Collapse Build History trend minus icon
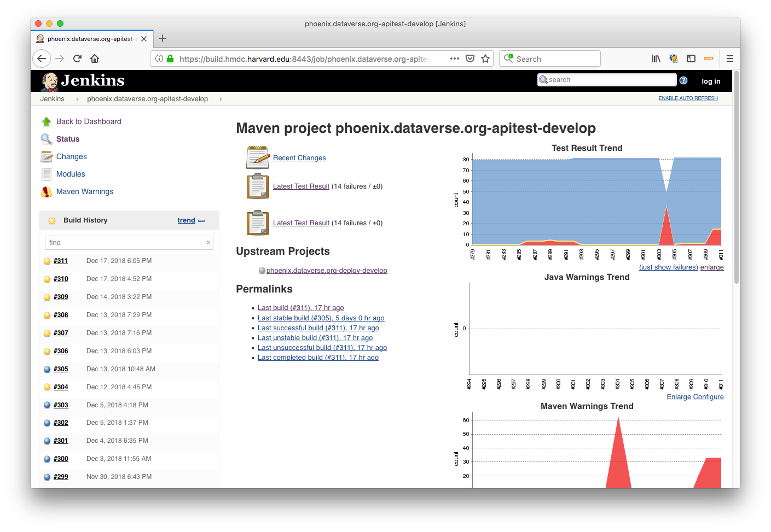 [x=201, y=221]
